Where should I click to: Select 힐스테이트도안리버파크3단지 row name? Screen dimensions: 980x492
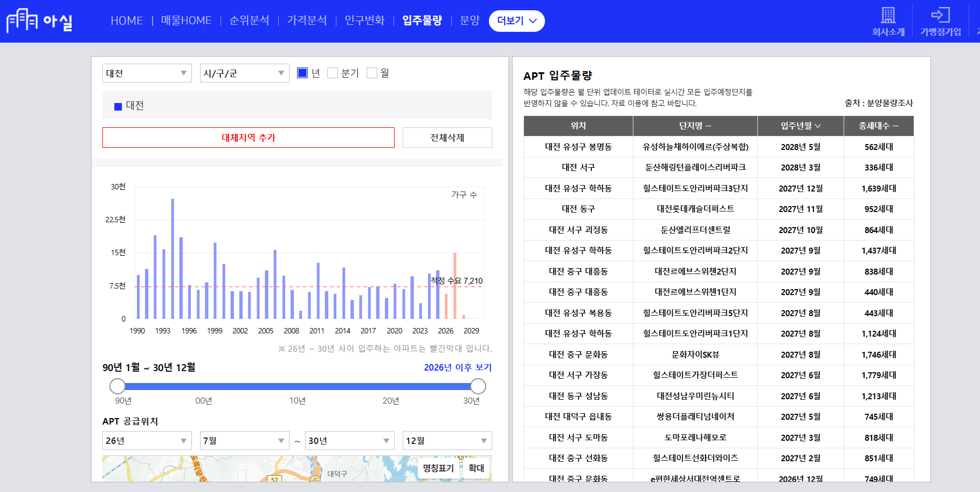coord(695,188)
